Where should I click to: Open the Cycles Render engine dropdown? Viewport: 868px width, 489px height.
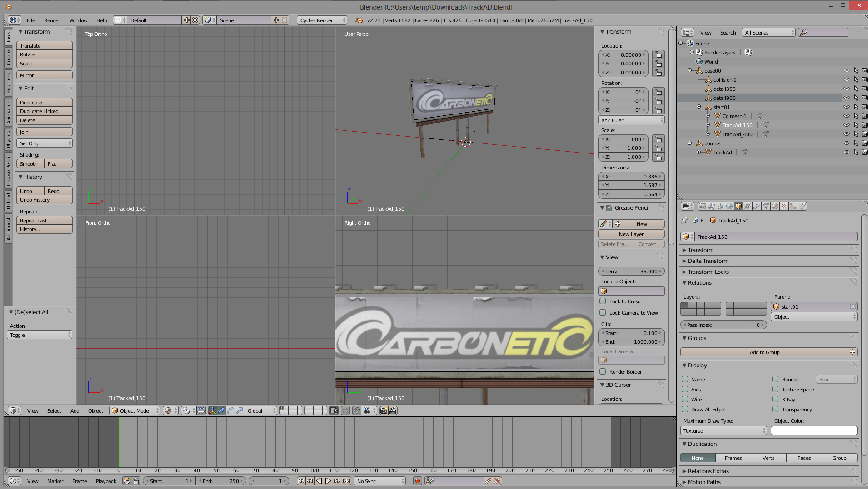pyautogui.click(x=322, y=20)
